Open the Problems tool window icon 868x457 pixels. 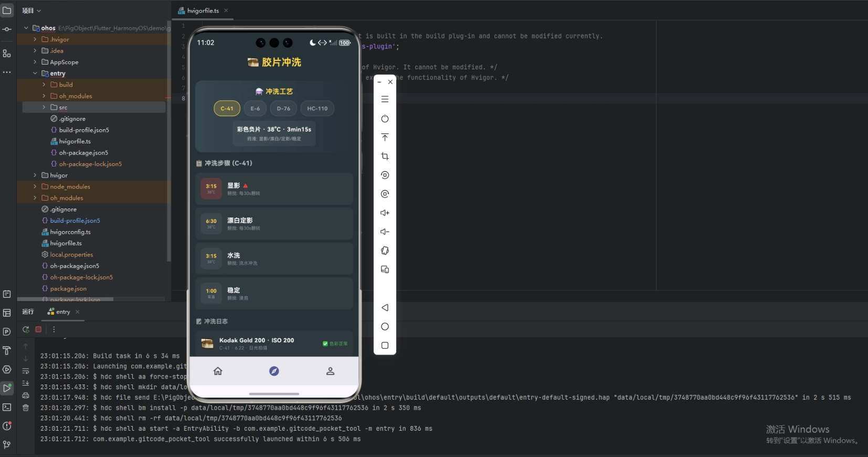[7, 426]
